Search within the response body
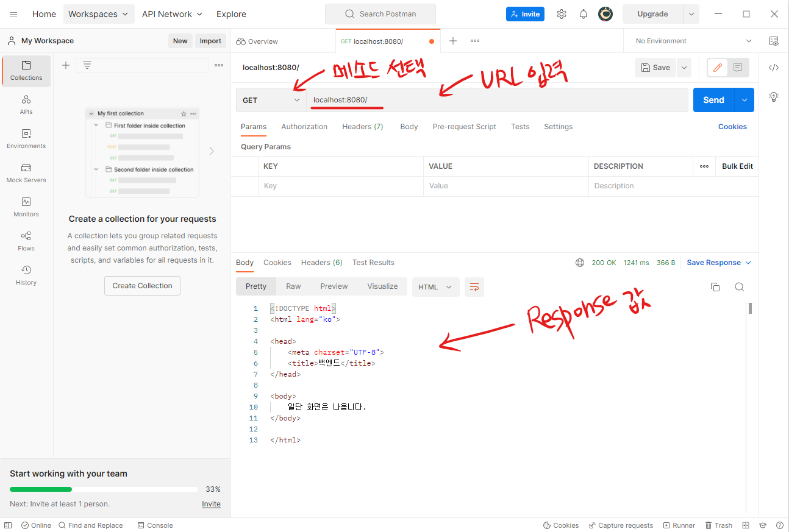 tap(740, 287)
